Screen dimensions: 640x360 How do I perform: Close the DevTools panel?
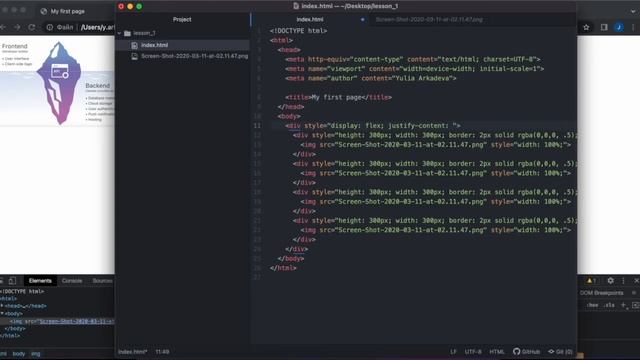coord(636,281)
